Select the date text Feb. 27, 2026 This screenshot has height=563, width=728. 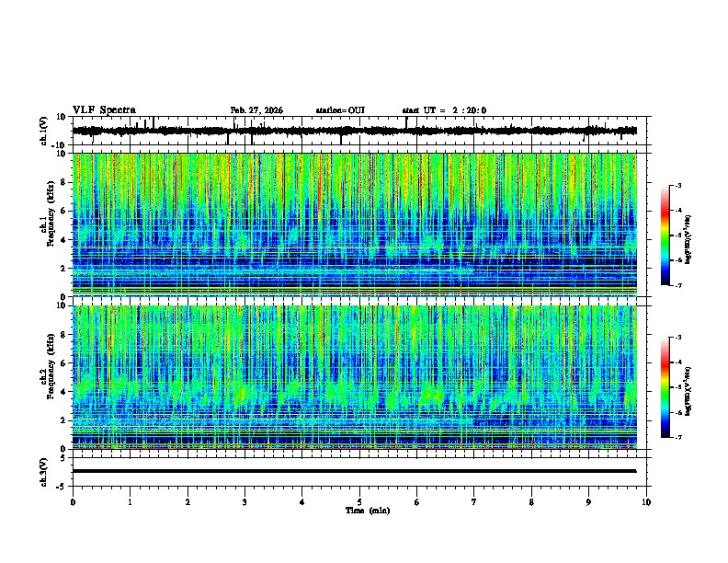click(x=256, y=110)
